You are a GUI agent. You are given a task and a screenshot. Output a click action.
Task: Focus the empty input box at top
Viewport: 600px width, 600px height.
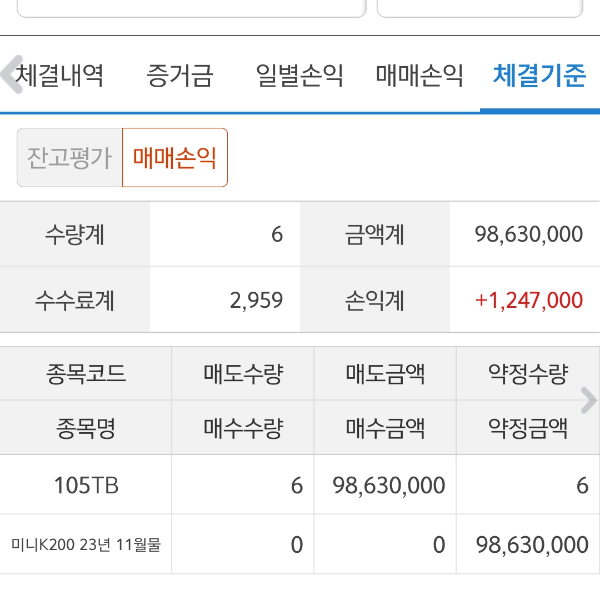(x=190, y=8)
